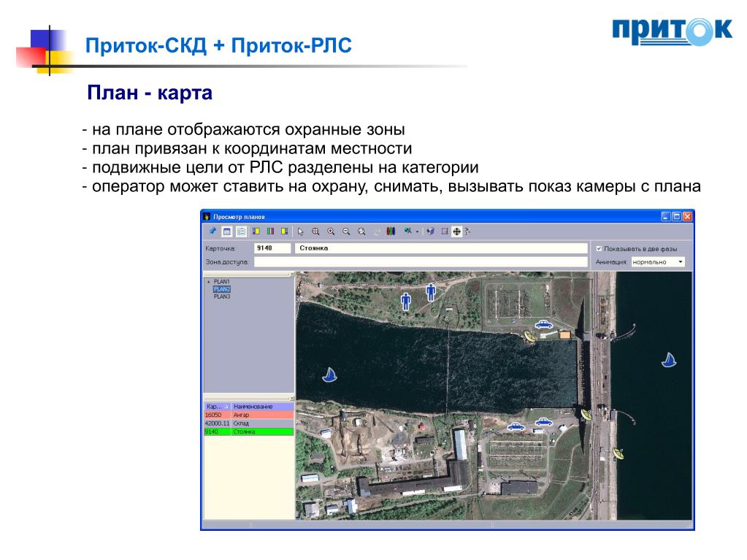Toggle the table grid view icon
Viewport: 747px width, 560px height.
pyautogui.click(x=227, y=231)
